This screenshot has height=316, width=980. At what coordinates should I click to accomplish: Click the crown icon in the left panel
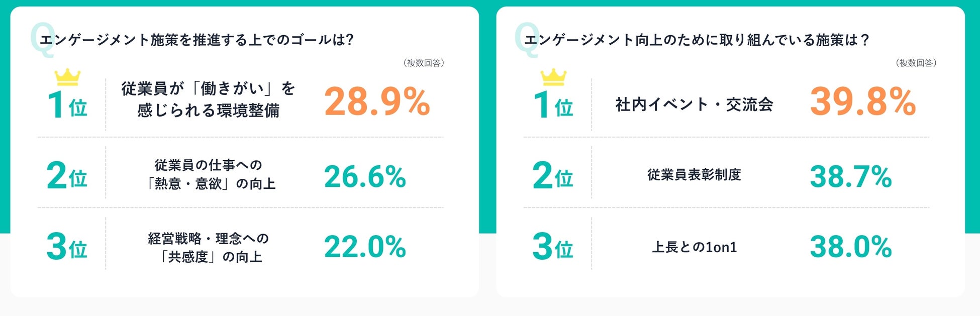tap(67, 77)
